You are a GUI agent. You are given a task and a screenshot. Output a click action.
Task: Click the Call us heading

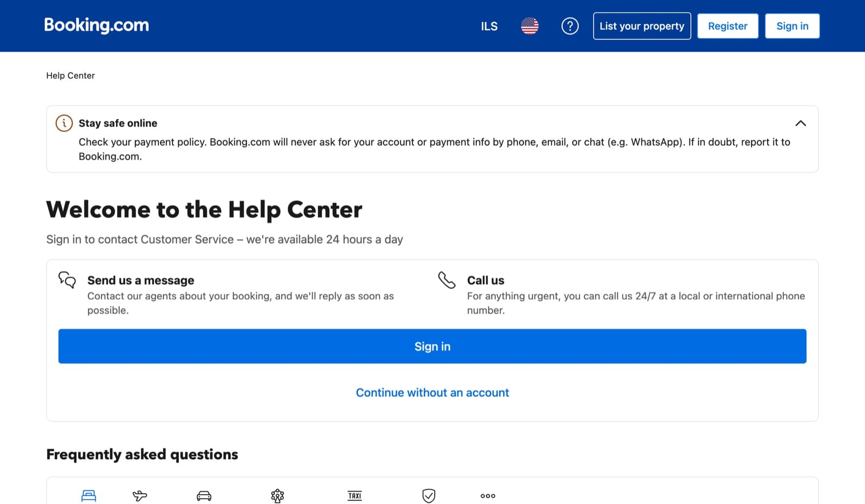(x=485, y=280)
